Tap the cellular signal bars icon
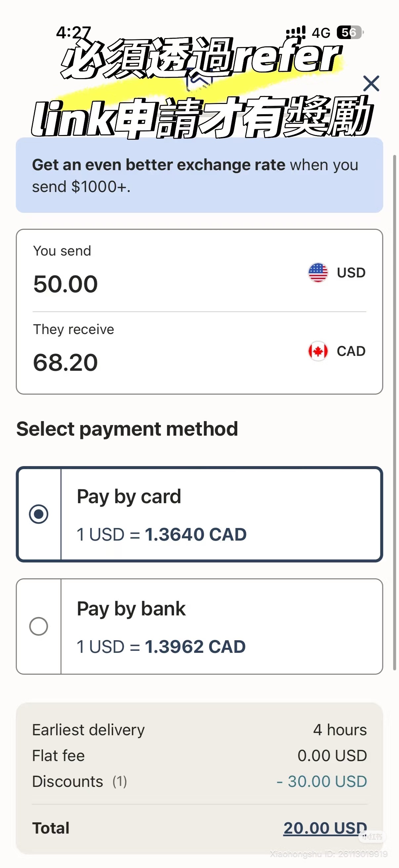 pos(296,32)
